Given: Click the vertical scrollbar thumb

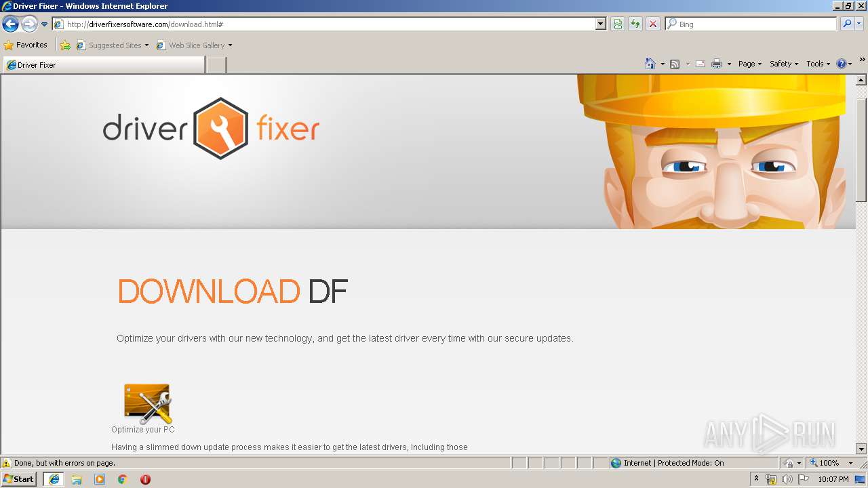Looking at the screenshot, I should [861, 149].
